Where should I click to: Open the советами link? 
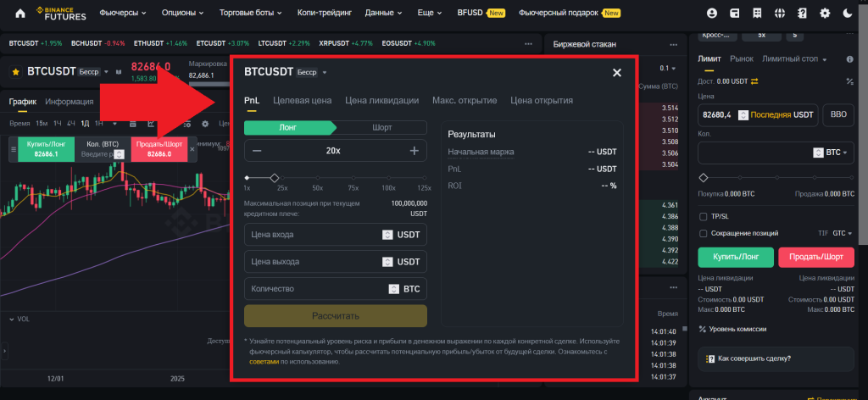coord(264,361)
